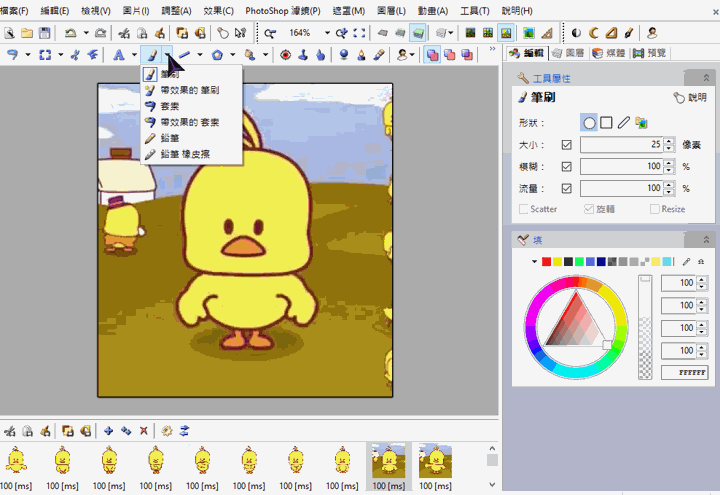Screen dimensions: 720x495
Task: Select the burn flame tool
Action: pyautogui.click(x=361, y=55)
